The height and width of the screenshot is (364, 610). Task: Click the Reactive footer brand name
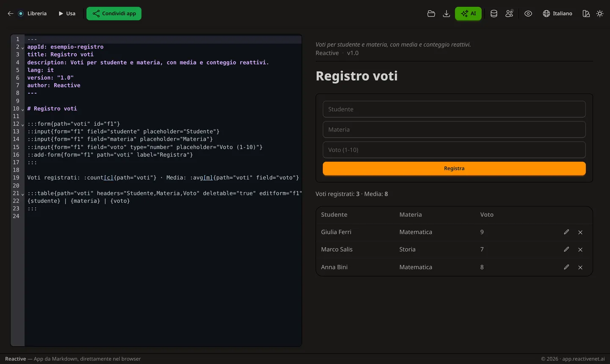16,359
